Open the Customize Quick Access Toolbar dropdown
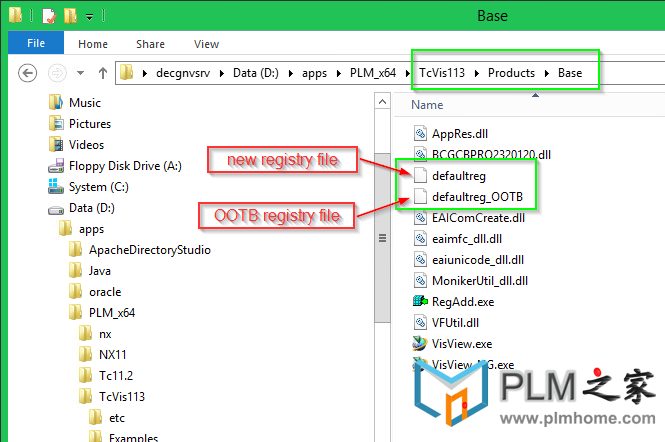The width and height of the screenshot is (665, 442). 89,17
